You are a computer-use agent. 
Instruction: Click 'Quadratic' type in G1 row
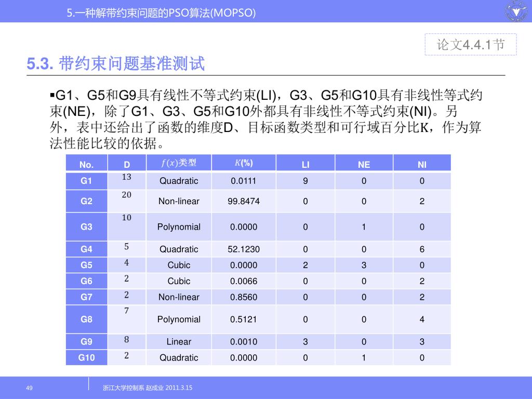179,181
